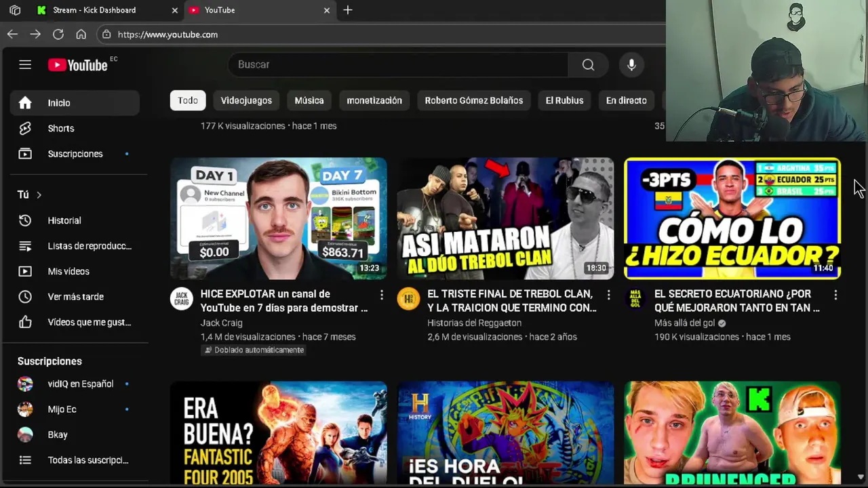Click the Jack Craig channel avatar
This screenshot has height=488, width=868.
coord(181,299)
